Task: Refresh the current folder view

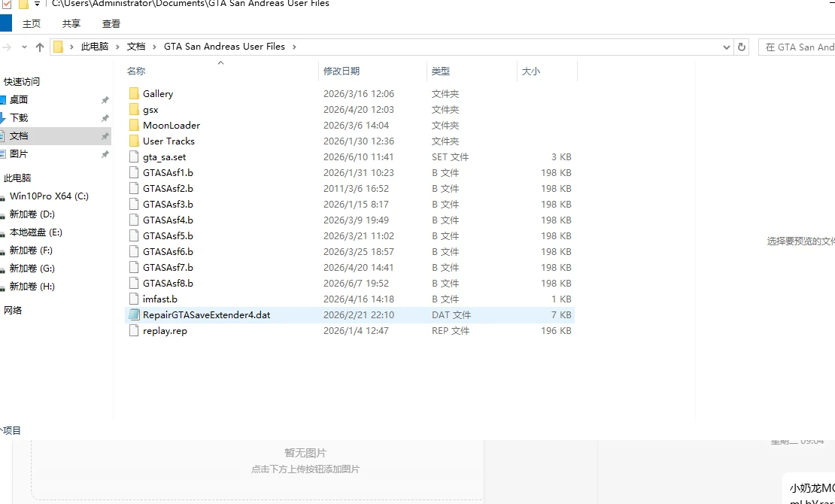Action: [x=741, y=47]
